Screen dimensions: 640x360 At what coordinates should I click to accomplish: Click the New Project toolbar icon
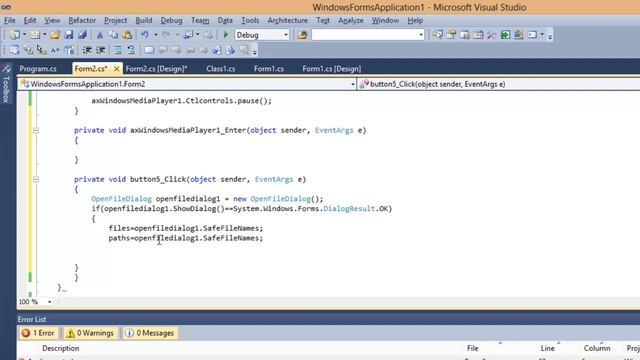coord(14,35)
